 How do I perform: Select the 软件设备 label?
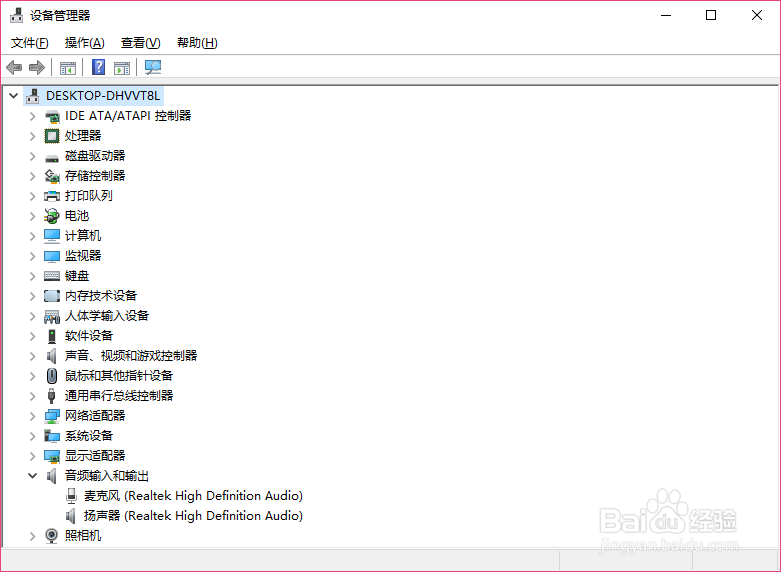(x=89, y=336)
